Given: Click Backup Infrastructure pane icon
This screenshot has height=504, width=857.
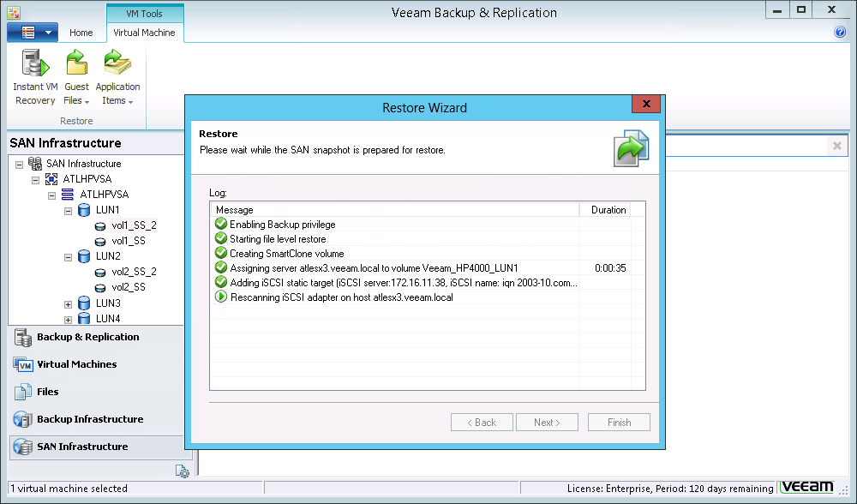Looking at the screenshot, I should pyautogui.click(x=23, y=419).
